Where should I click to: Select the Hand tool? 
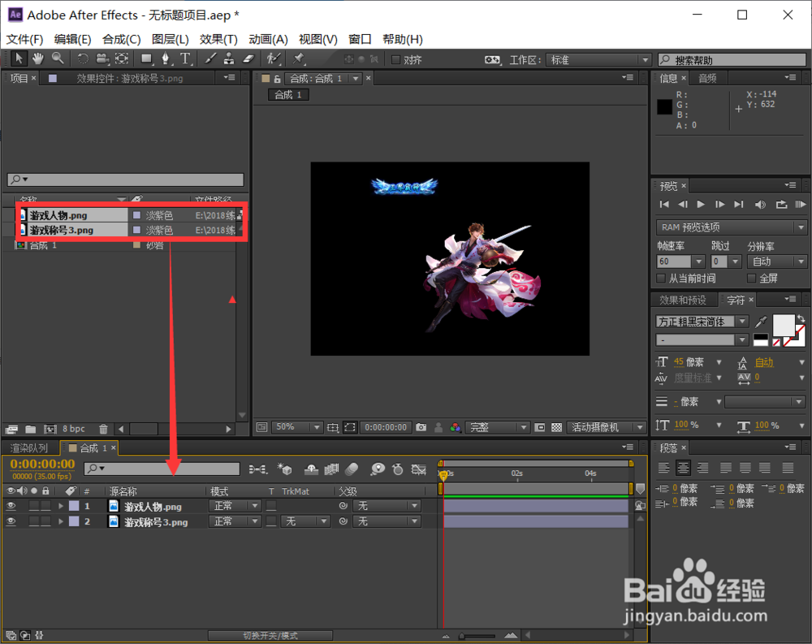(x=38, y=58)
